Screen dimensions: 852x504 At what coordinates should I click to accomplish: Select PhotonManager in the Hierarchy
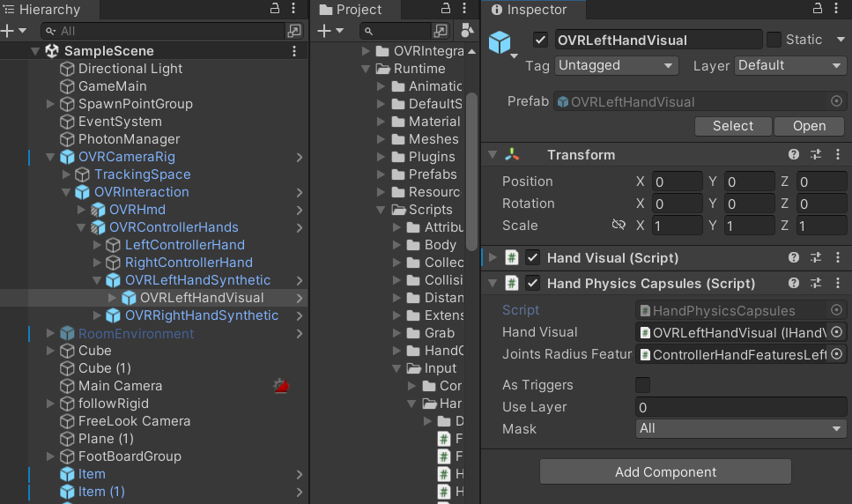point(129,139)
